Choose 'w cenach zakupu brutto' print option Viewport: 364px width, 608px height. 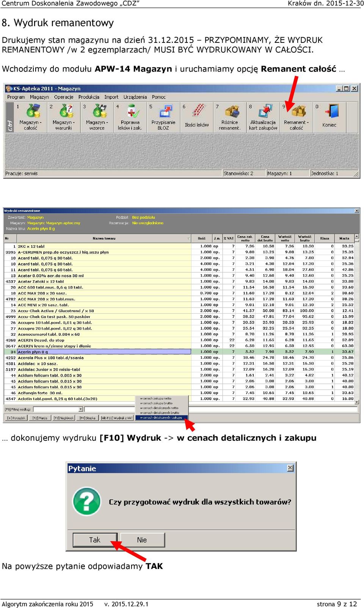tap(162, 403)
